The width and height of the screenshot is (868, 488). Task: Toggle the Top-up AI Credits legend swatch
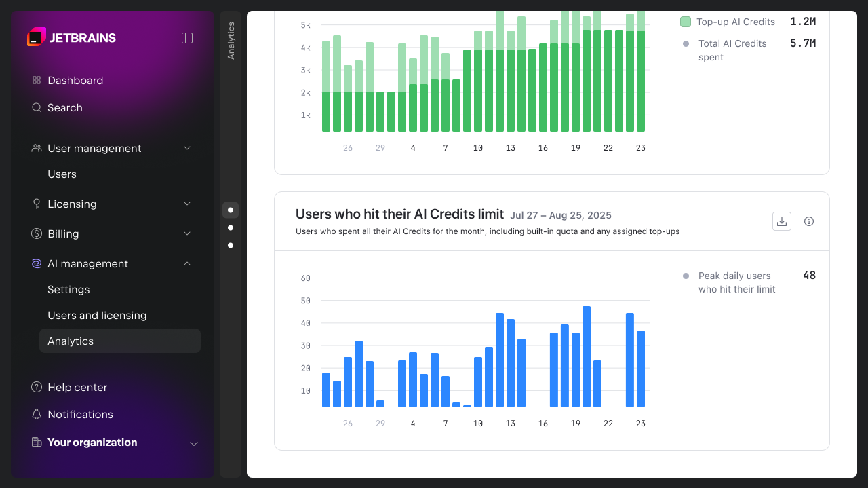coord(686,22)
